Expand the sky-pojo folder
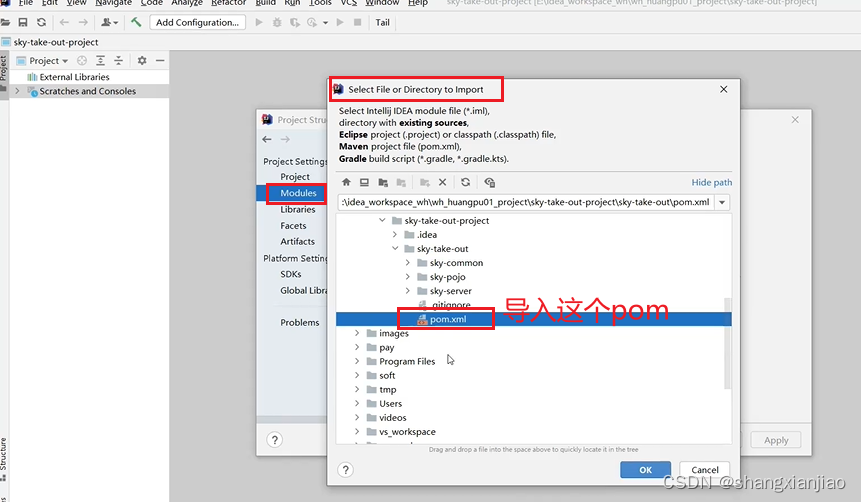The width and height of the screenshot is (861, 502). (407, 277)
